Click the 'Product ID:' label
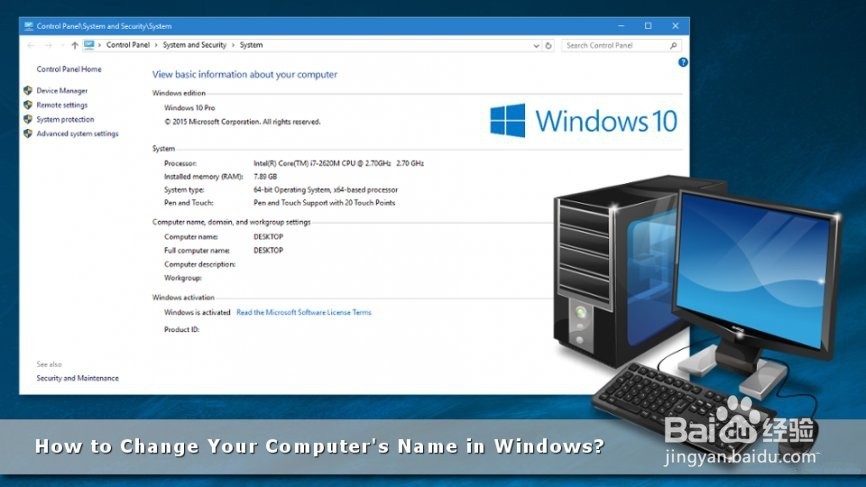 [182, 330]
